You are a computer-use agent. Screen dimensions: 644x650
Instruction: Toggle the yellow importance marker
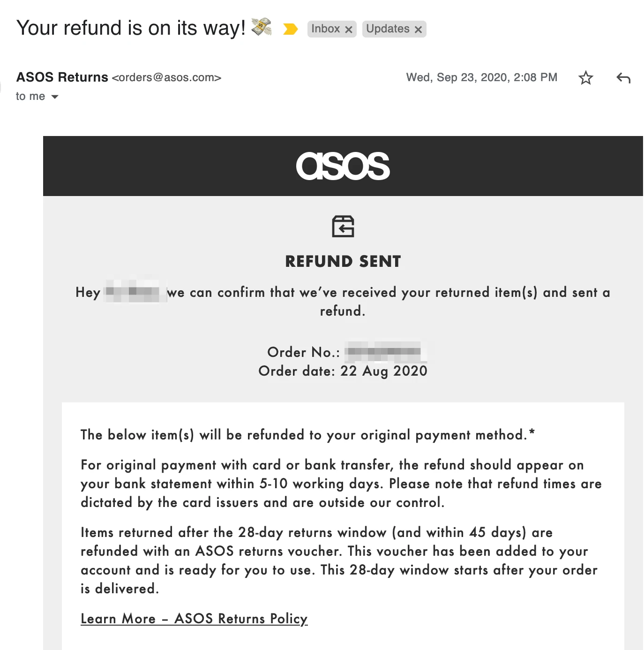pyautogui.click(x=290, y=29)
